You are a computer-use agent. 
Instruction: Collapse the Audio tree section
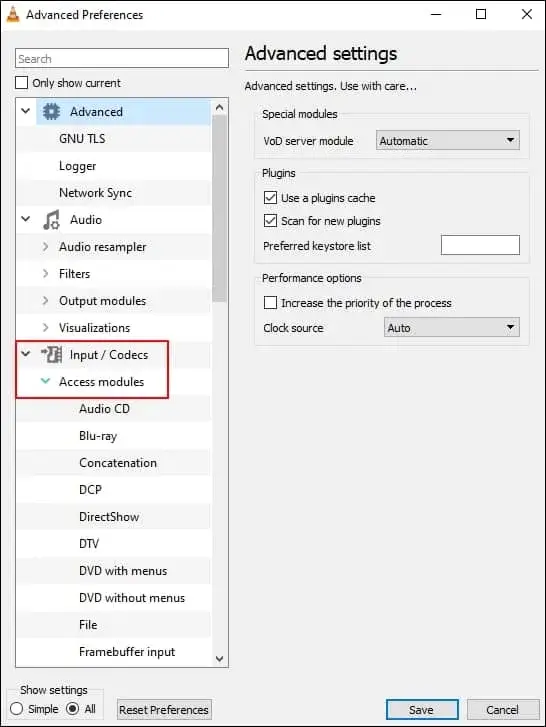pyautogui.click(x=26, y=218)
